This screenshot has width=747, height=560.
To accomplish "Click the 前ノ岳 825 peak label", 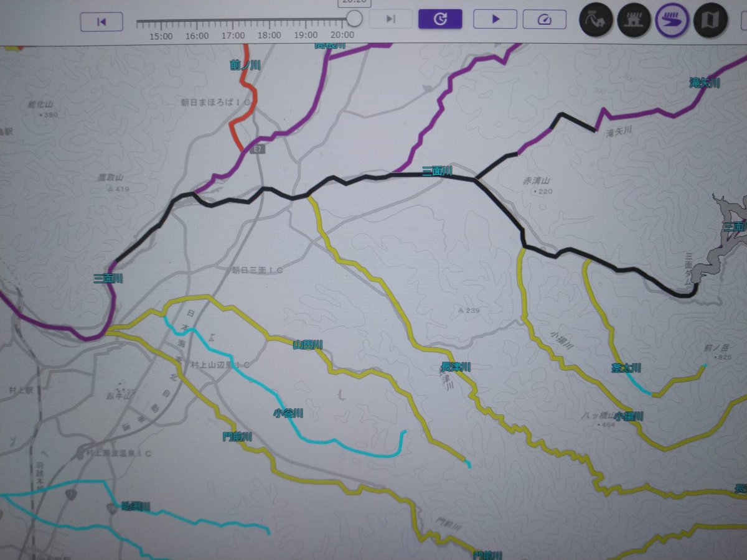I will click(716, 352).
